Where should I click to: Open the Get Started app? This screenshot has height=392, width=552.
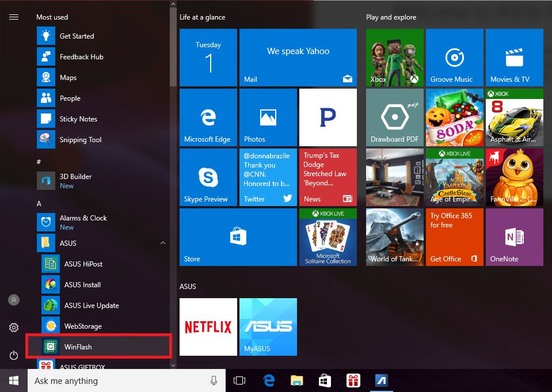[x=102, y=36]
